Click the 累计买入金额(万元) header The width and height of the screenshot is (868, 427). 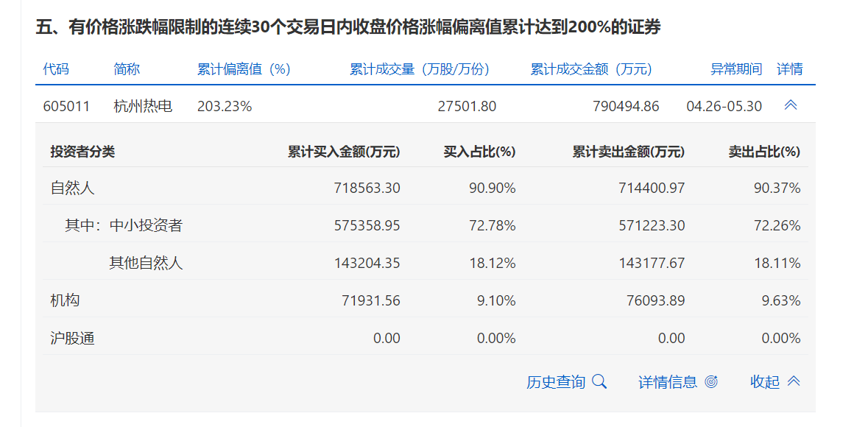[x=344, y=152]
